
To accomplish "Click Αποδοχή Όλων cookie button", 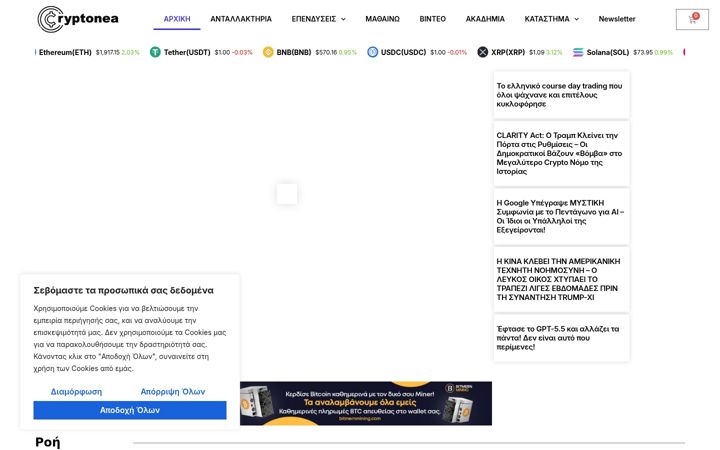I will (129, 410).
